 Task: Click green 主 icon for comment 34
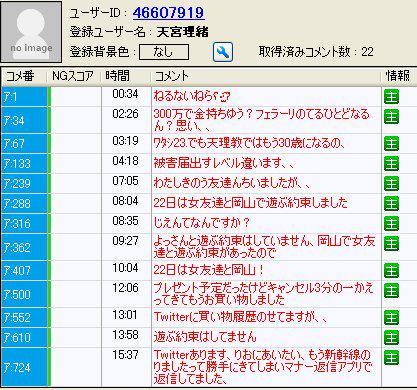pos(391,117)
